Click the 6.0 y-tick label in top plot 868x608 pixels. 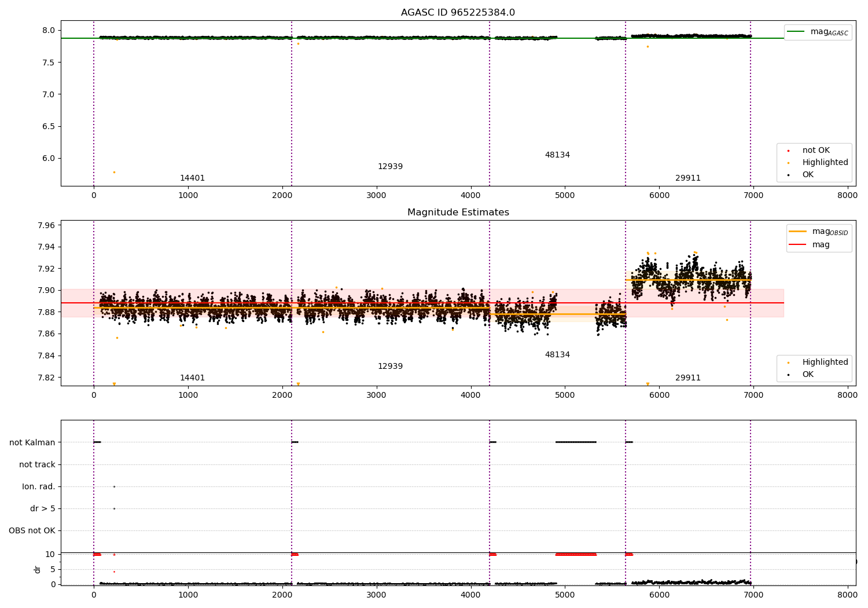[48, 158]
